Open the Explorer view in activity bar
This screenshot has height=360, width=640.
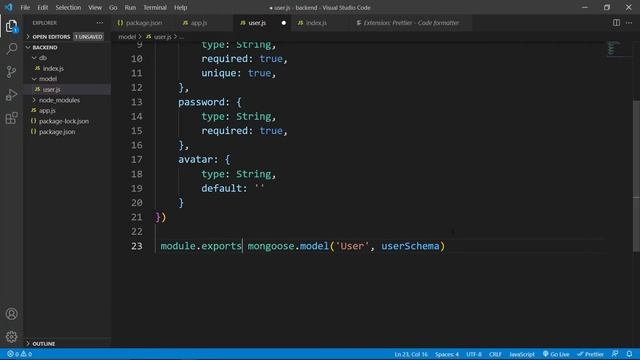tap(11, 26)
